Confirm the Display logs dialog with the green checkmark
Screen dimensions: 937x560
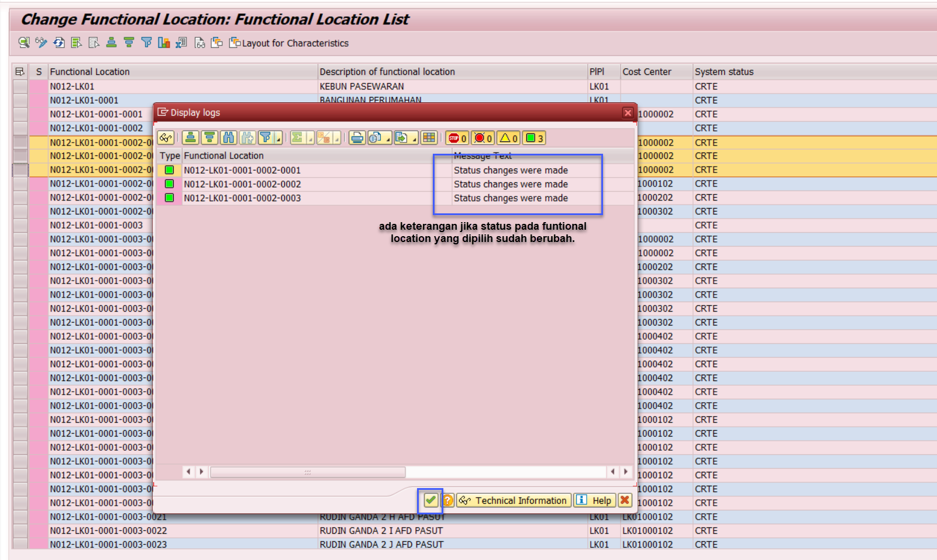coord(431,500)
